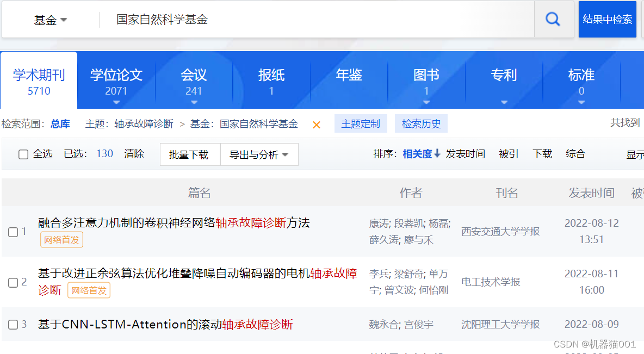Expand the 标准 tab dropdown arrow
This screenshot has width=644, height=354.
[x=581, y=102]
